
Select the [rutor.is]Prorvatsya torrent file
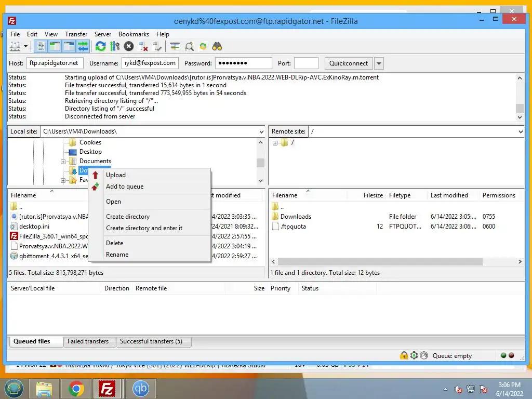49,217
